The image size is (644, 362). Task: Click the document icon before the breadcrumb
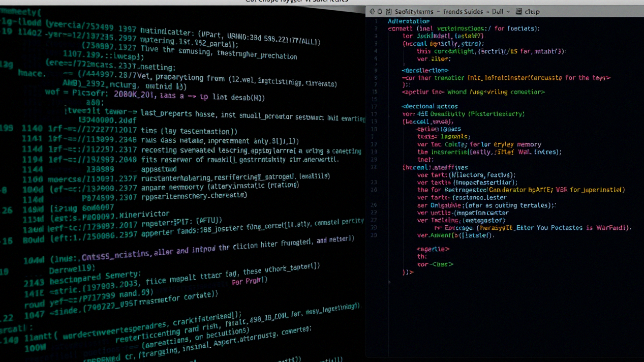[389, 11]
